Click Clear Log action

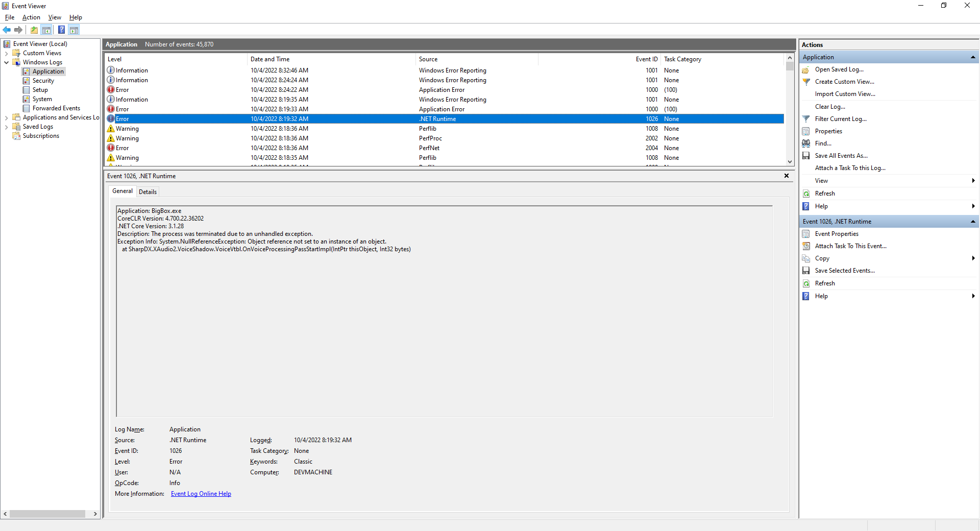click(830, 107)
